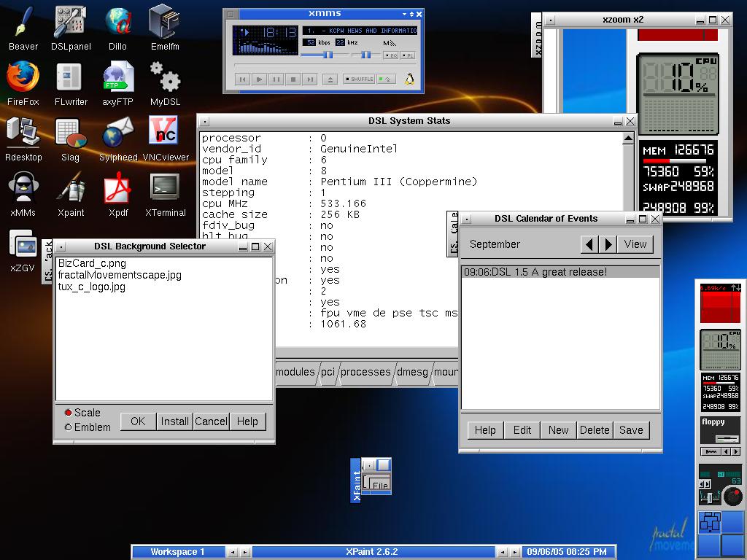Click the dock volume knob
The width and height of the screenshot is (747, 560).
click(732, 496)
